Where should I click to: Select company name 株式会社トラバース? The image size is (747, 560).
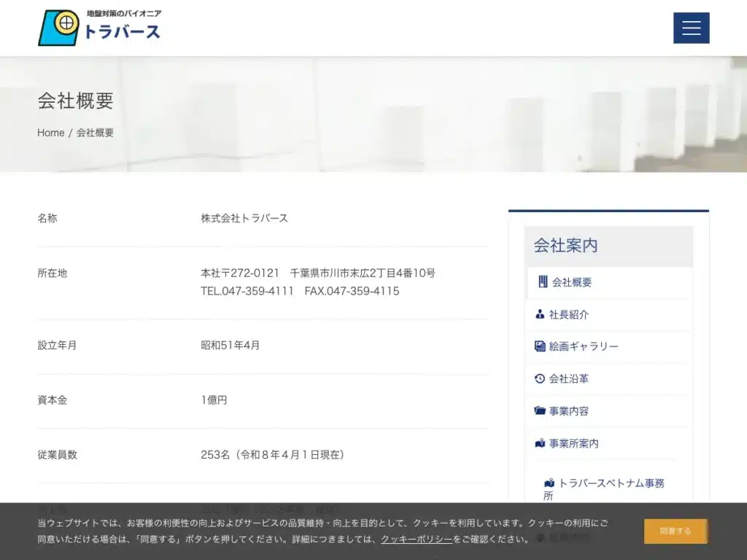[244, 218]
